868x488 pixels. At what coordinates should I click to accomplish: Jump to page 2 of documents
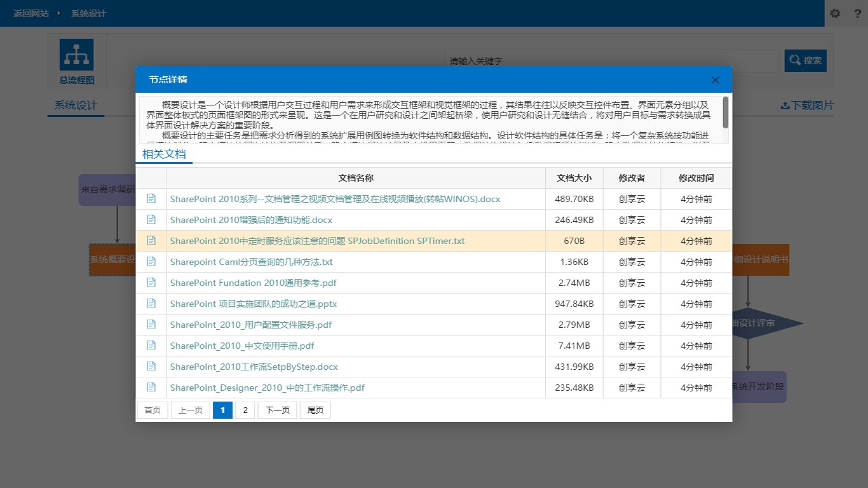[x=245, y=410]
